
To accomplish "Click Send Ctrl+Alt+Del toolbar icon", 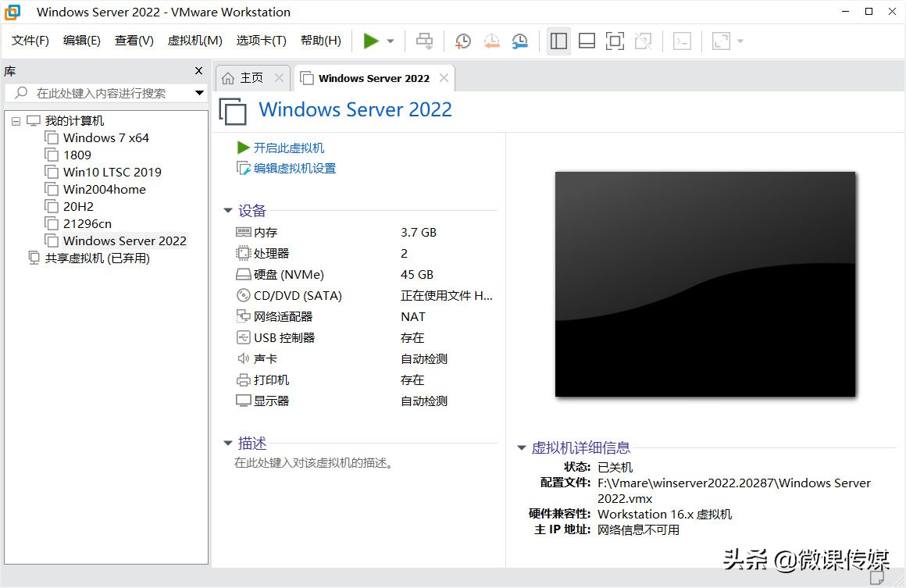I will coord(425,41).
